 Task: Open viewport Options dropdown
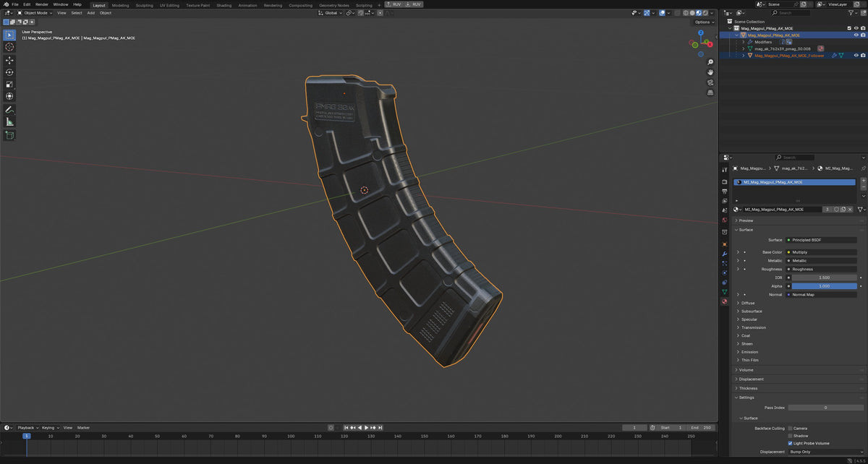[704, 22]
